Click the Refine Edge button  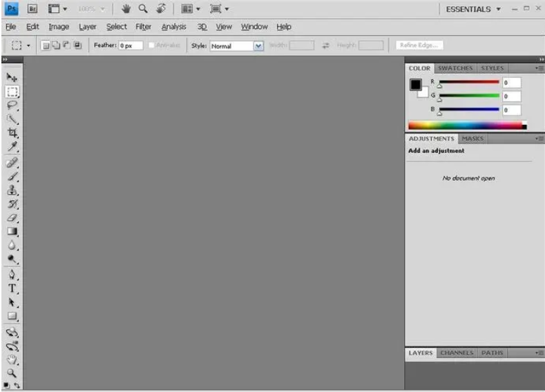coord(419,45)
